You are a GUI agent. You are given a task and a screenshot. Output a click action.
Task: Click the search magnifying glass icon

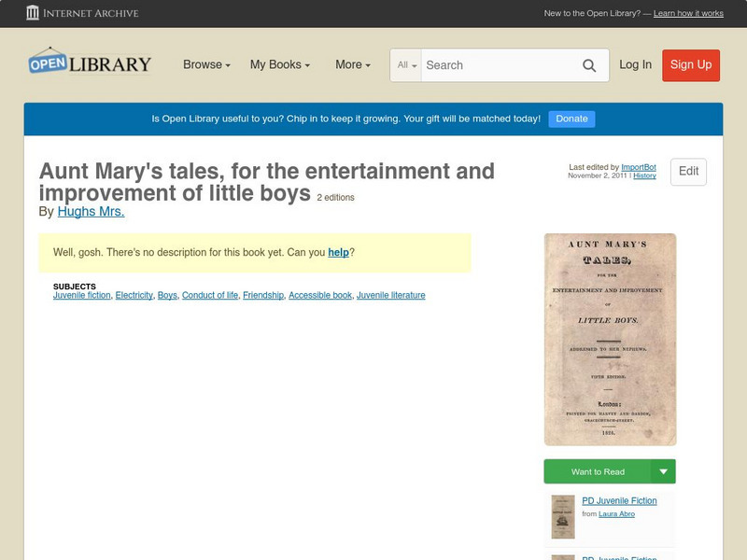589,65
